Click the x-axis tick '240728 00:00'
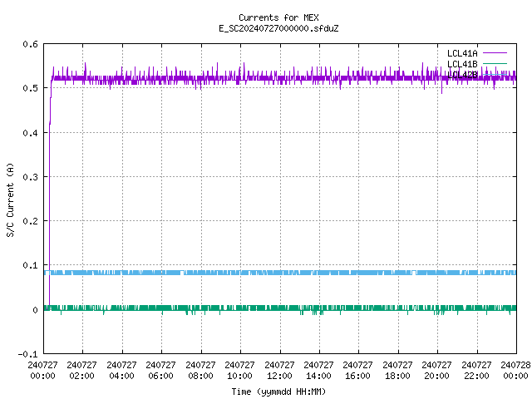Screen dimensions: 532x399 point(515,370)
